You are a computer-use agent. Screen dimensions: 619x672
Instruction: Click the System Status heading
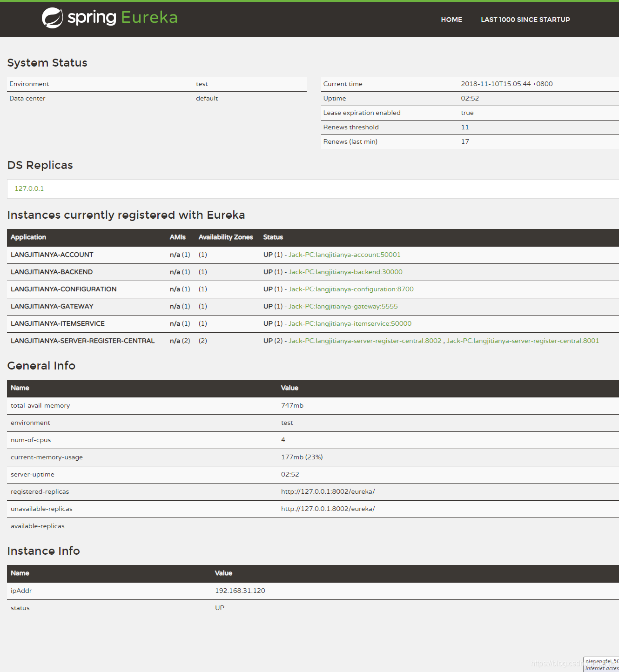coord(47,63)
